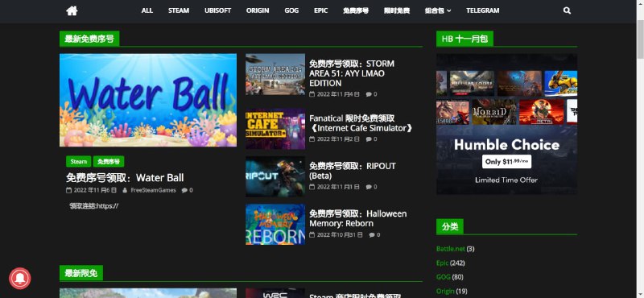The width and height of the screenshot is (644, 298).
Task: Open the GOG category link in sidebar
Action: click(444, 277)
